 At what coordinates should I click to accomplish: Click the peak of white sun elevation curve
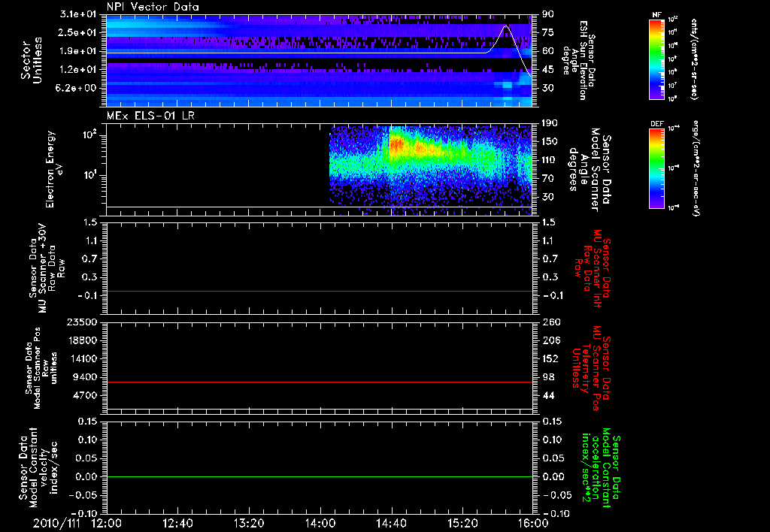tap(506, 26)
